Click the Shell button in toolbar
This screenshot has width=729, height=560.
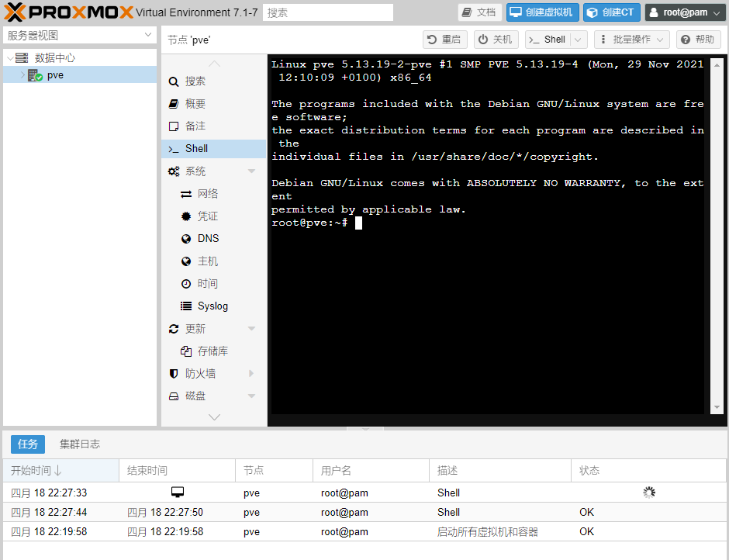point(548,40)
